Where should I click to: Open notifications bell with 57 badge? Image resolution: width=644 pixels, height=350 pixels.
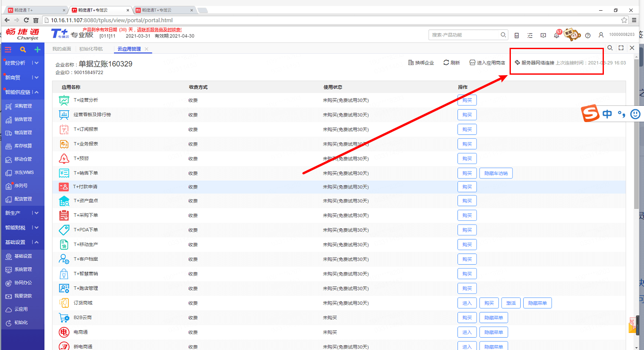[x=557, y=35]
